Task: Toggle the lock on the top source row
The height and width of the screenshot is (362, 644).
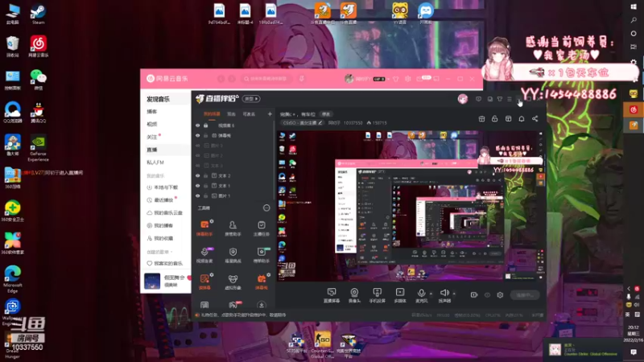Action: click(x=206, y=125)
